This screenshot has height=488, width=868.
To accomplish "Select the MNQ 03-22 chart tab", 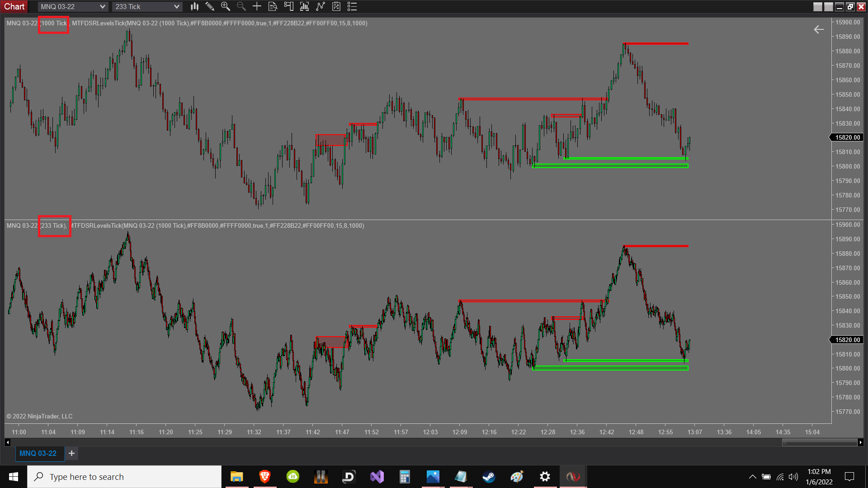I will [x=38, y=453].
